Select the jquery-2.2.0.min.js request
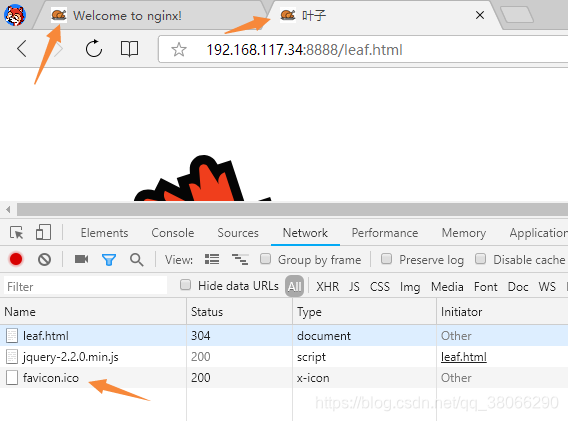Image resolution: width=568 pixels, height=421 pixels. (284, 357)
